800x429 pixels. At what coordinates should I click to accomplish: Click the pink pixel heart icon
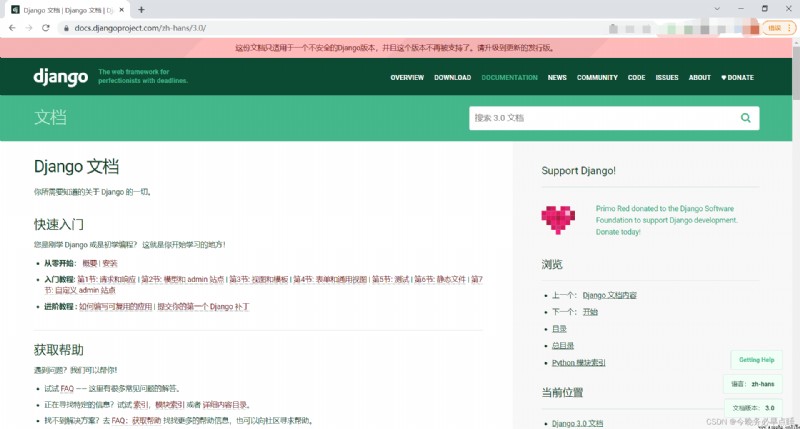[558, 220]
